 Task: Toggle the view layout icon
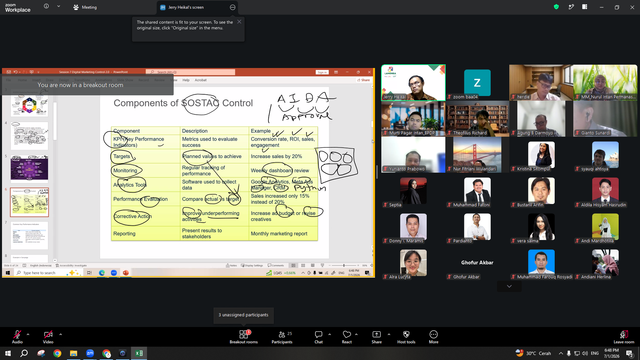point(584,7)
